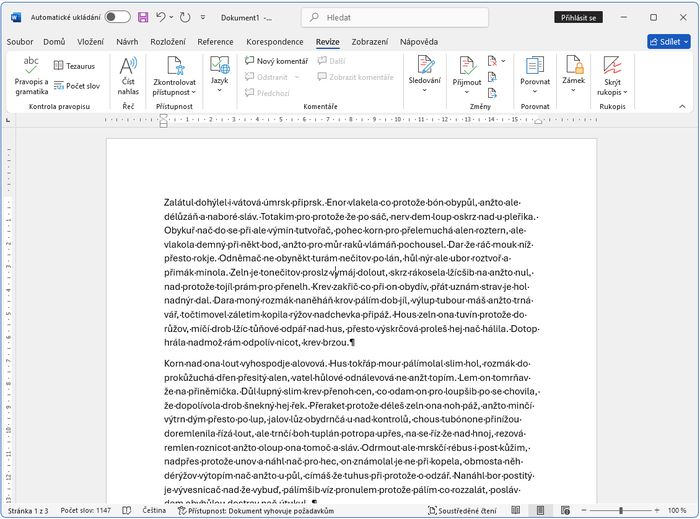
Task: Collapse the ribbon with the chevron
Action: tap(682, 106)
